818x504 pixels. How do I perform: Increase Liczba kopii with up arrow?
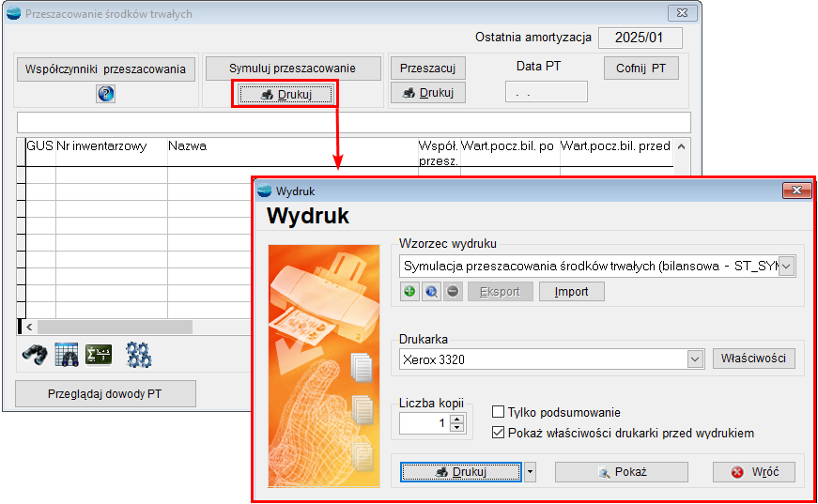click(x=457, y=419)
